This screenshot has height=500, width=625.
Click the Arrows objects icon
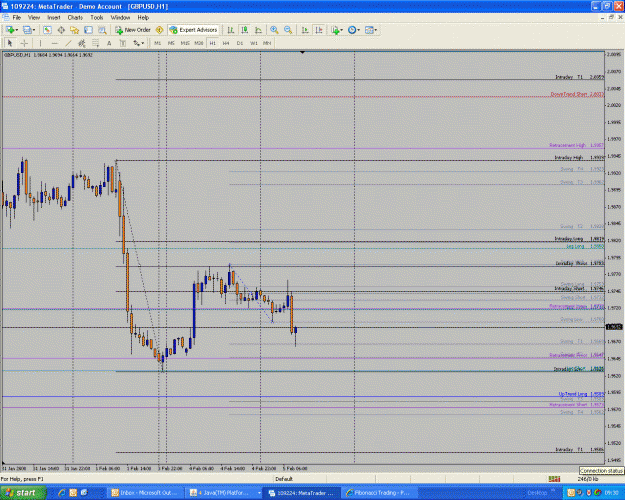click(x=136, y=43)
